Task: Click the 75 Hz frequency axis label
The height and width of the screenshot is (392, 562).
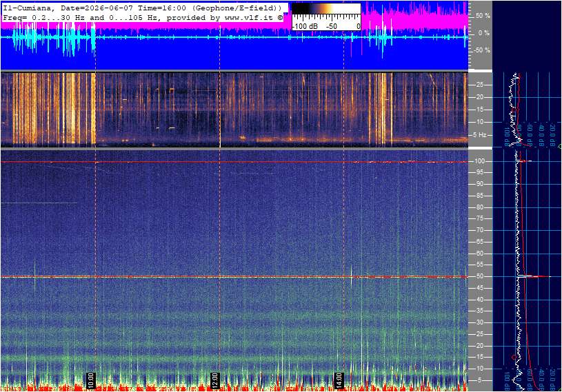Action: point(479,218)
